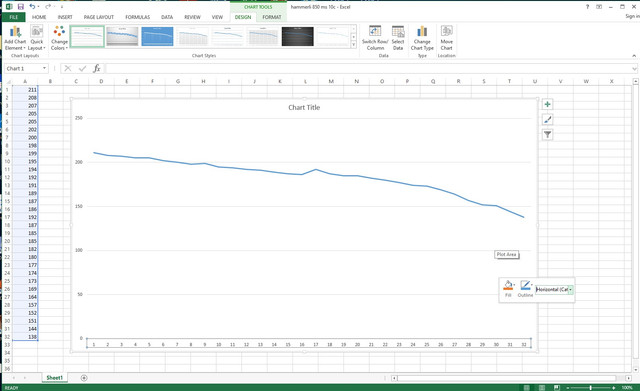Image resolution: width=640 pixels, height=391 pixels.
Task: Collapse the ribbon with the chevron
Action: point(634,56)
